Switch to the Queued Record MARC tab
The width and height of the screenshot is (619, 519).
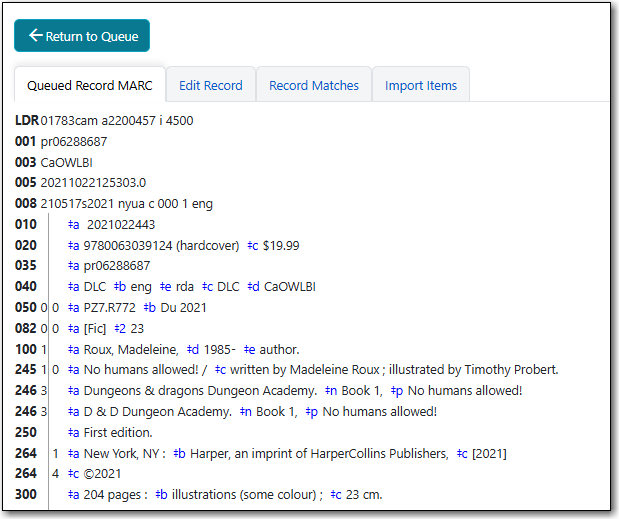pyautogui.click(x=90, y=85)
